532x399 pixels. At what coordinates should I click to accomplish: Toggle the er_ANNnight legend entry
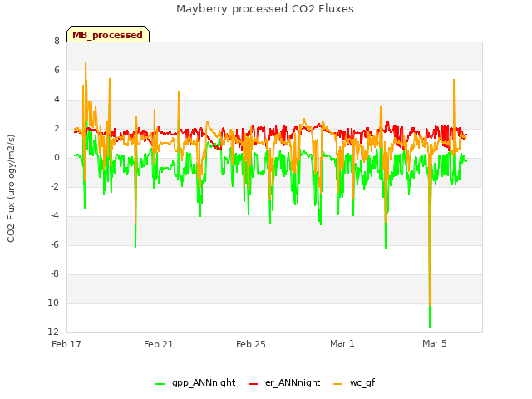click(284, 382)
